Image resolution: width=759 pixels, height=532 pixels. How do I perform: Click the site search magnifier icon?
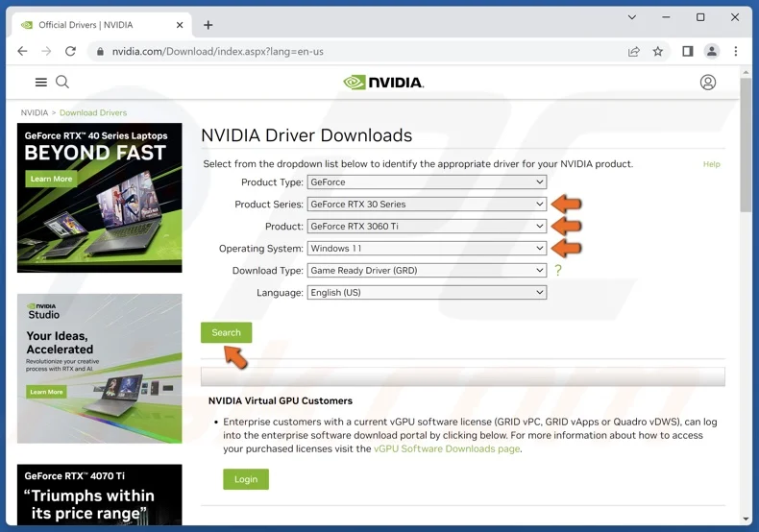[62, 83]
